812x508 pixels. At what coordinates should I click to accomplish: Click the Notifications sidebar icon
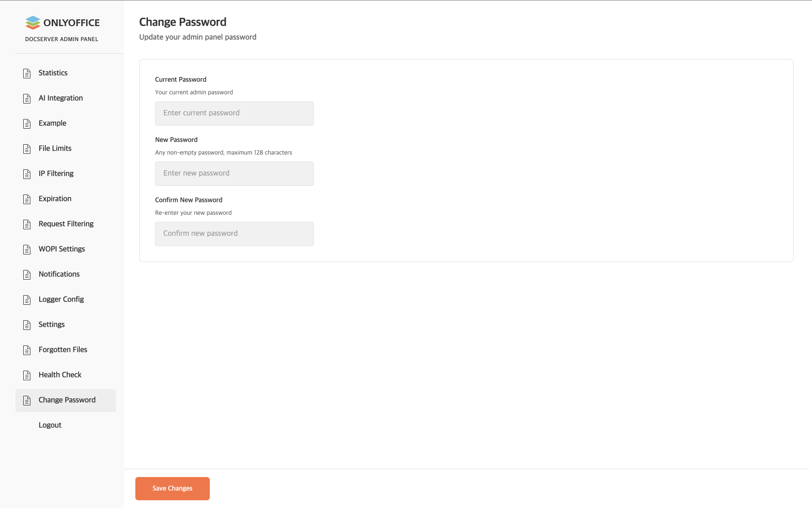pos(27,275)
